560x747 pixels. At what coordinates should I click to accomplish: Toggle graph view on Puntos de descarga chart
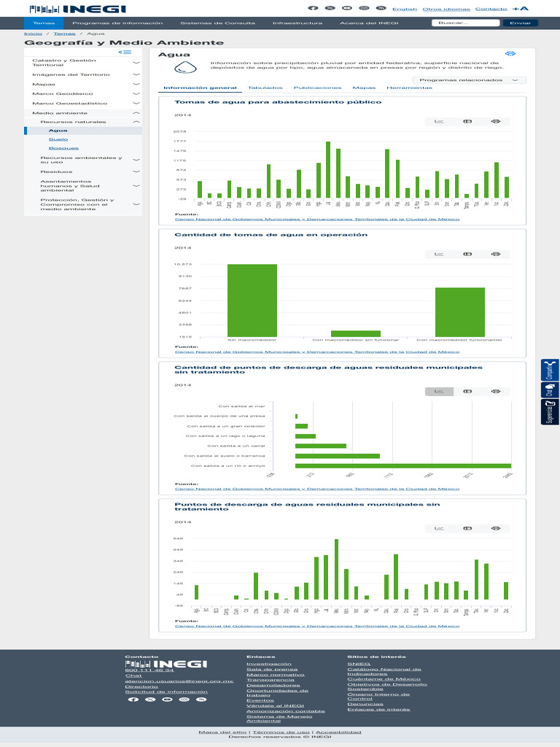tap(439, 527)
